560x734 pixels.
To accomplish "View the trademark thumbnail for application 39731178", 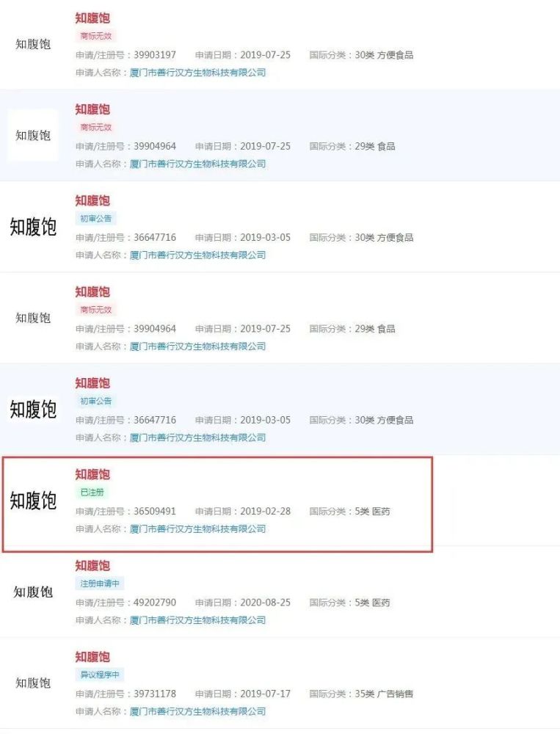I will point(33,683).
